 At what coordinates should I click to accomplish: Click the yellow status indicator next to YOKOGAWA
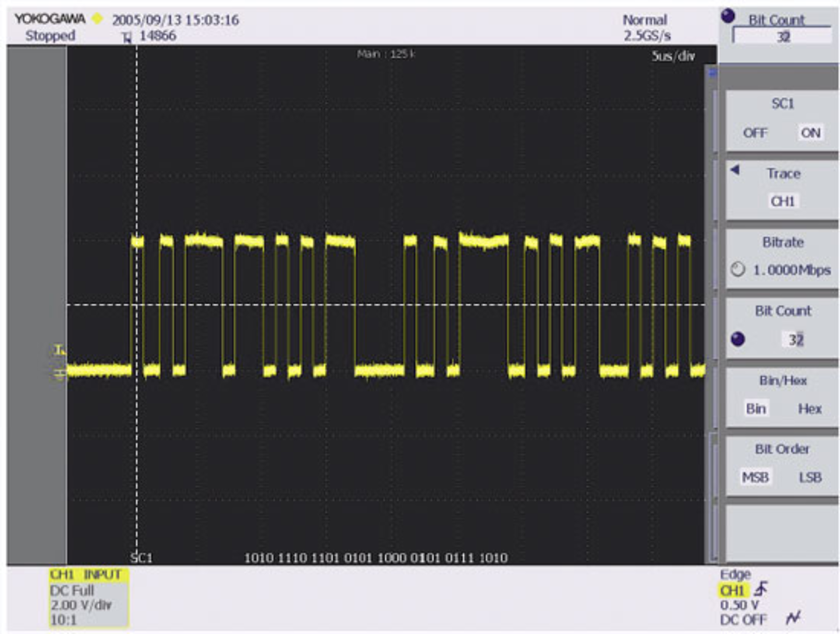pos(97,19)
